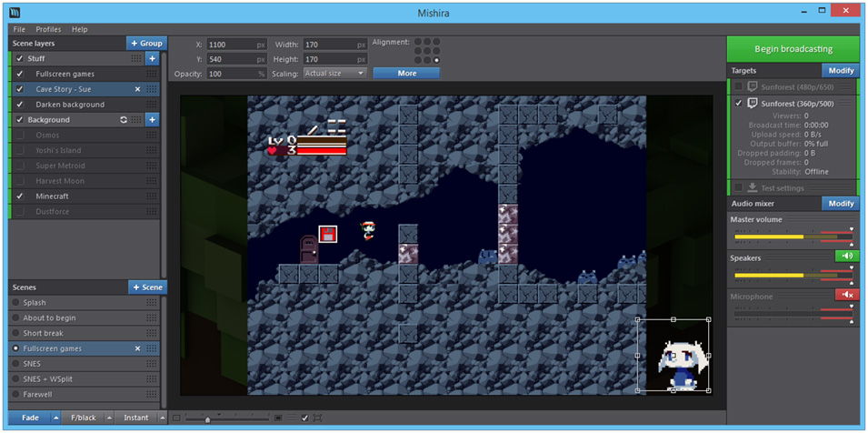This screenshot has height=433, width=868.
Task: Click the zoom-in icon right of the zoom slider
Action: coord(278,418)
